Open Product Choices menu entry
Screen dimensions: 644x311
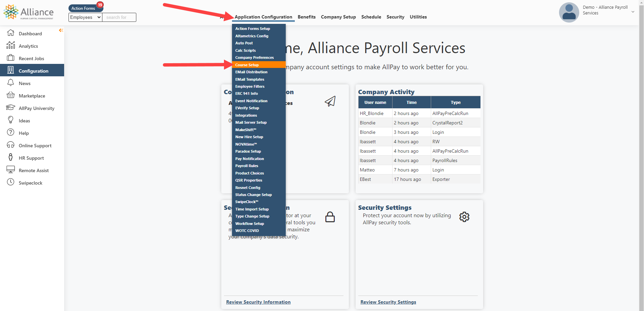[259, 173]
